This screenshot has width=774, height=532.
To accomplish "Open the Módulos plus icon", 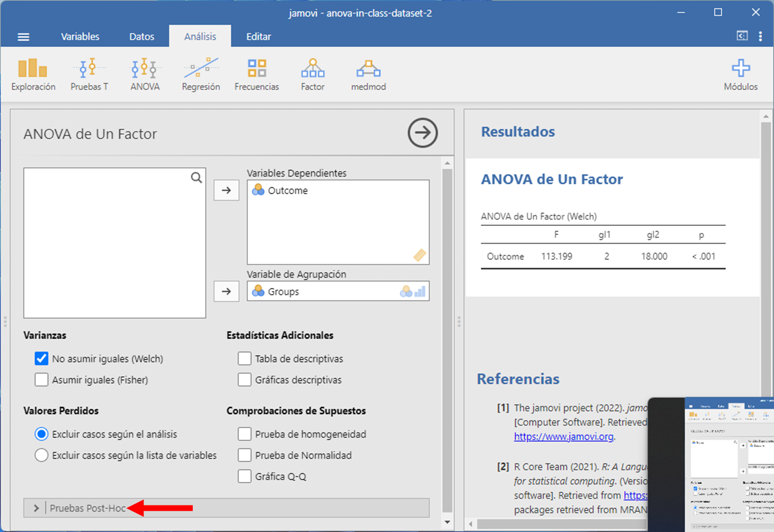I will coord(740,74).
